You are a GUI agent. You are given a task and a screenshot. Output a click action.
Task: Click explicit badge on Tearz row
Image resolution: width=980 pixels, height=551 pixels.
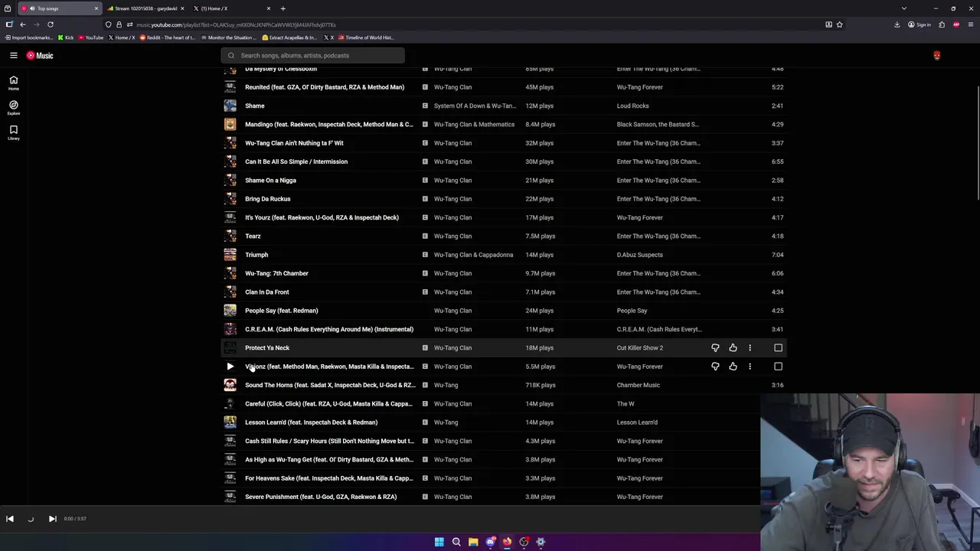click(425, 236)
